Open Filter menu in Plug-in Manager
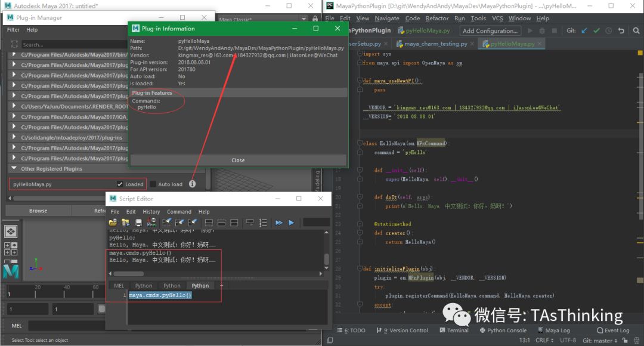The height and width of the screenshot is (346, 644). (13, 30)
